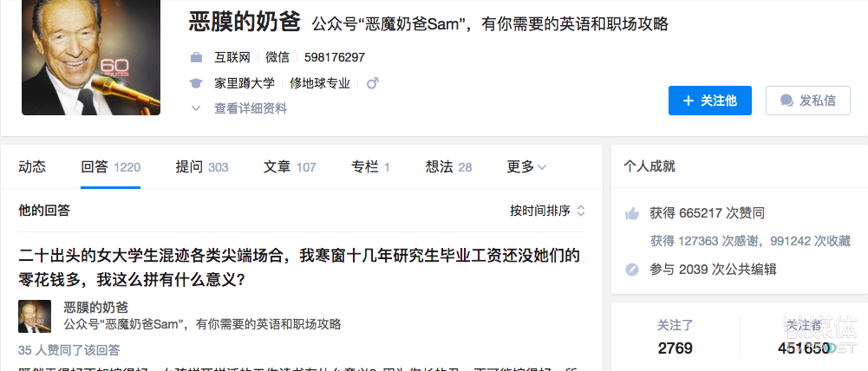Open the answer question title link
Viewport: 868px width, 371px height.
(299, 268)
